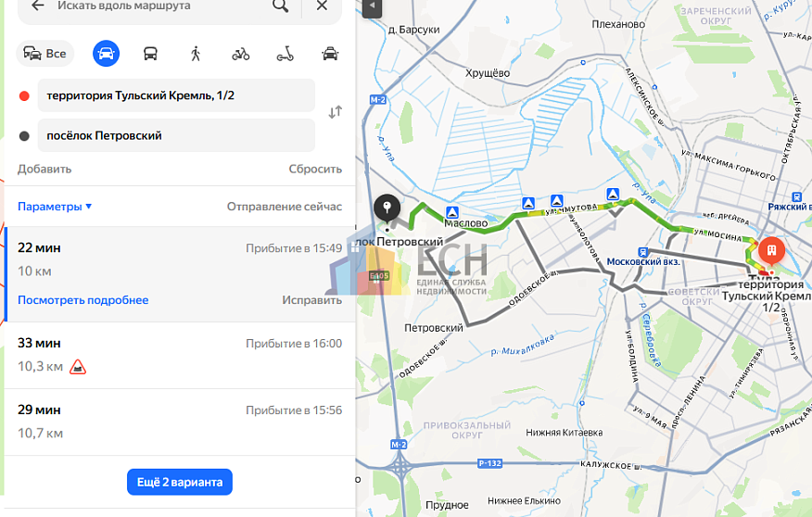Screen dimensions: 812x517
Task: Select the bus transport mode
Action: coord(150,54)
